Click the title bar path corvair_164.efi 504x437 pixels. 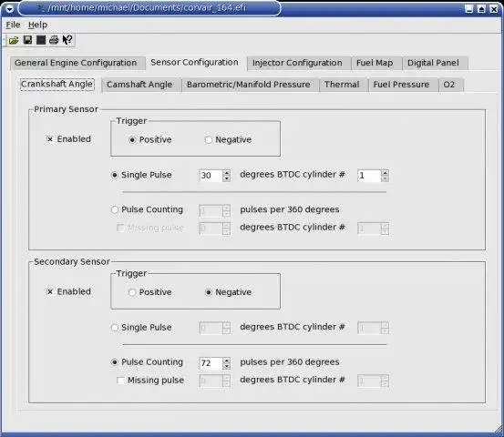point(147,7)
